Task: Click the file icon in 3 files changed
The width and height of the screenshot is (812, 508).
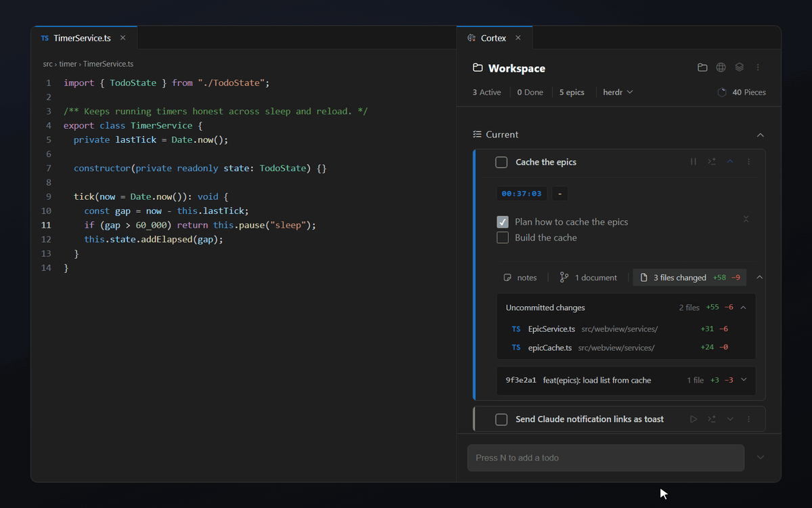Action: 644,278
